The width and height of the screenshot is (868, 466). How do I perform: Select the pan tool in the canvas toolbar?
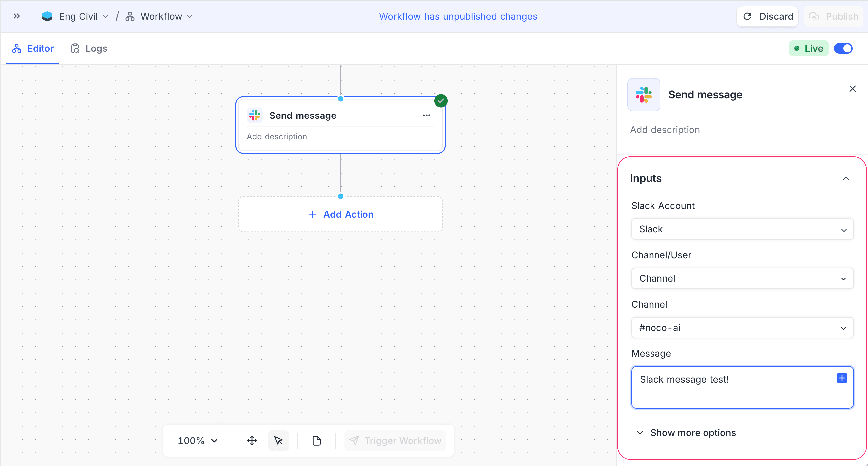252,440
